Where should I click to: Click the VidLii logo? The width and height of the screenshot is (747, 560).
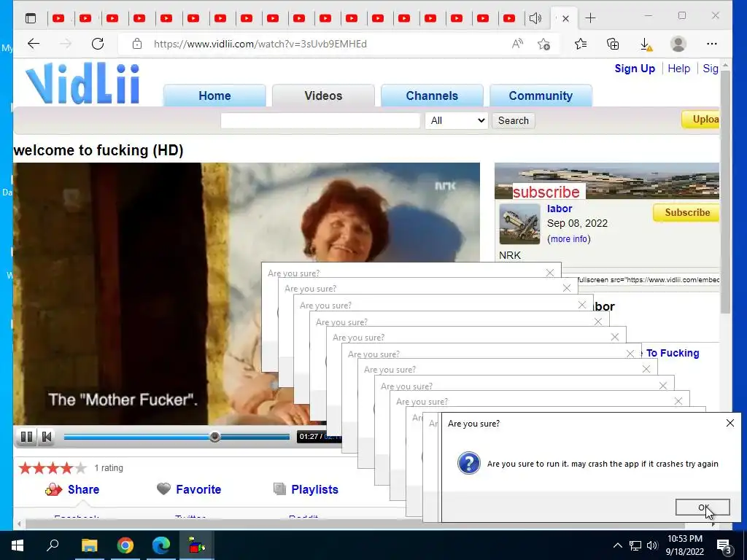click(x=83, y=84)
